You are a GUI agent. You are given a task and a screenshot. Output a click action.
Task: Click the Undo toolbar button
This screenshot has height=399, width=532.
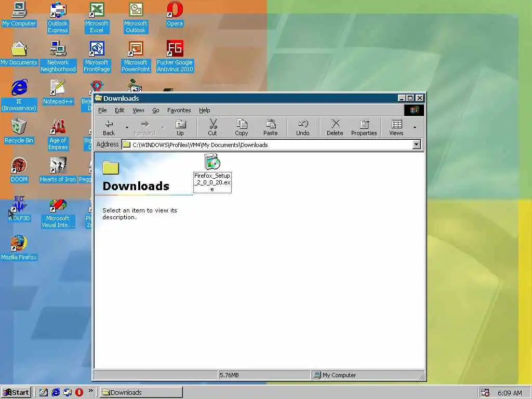coord(303,128)
